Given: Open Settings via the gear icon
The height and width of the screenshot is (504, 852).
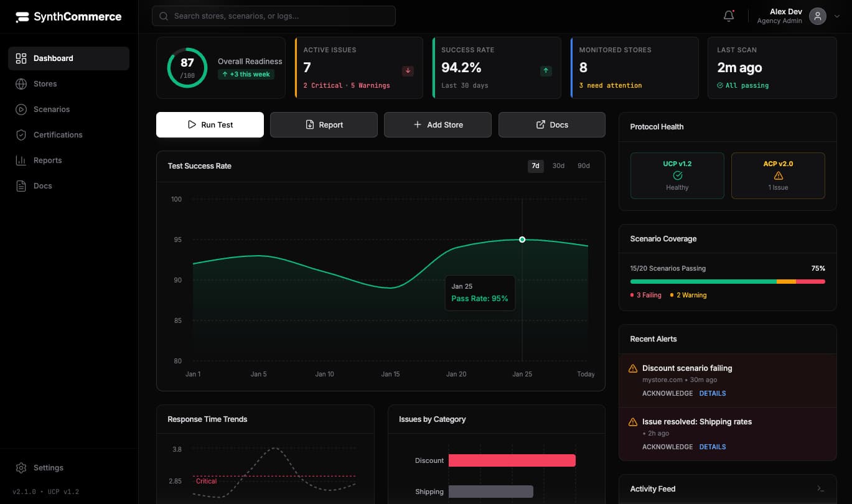Looking at the screenshot, I should click(x=19, y=467).
